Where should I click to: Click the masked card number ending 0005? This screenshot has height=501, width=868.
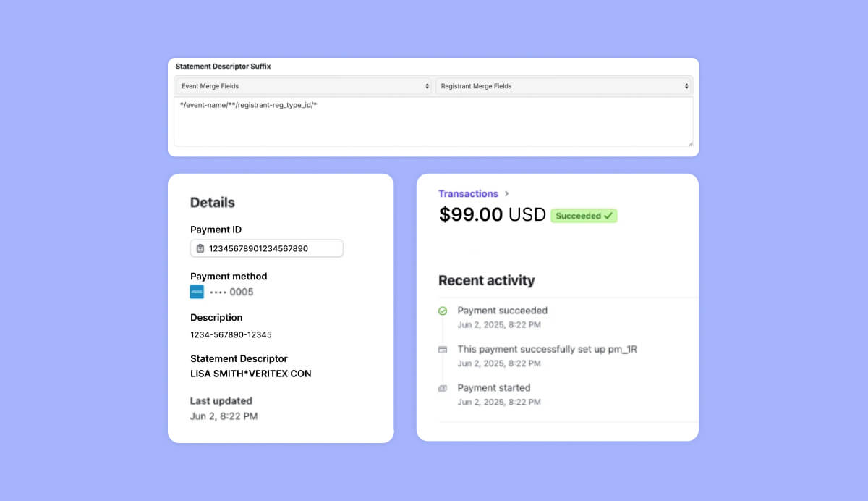coord(231,292)
